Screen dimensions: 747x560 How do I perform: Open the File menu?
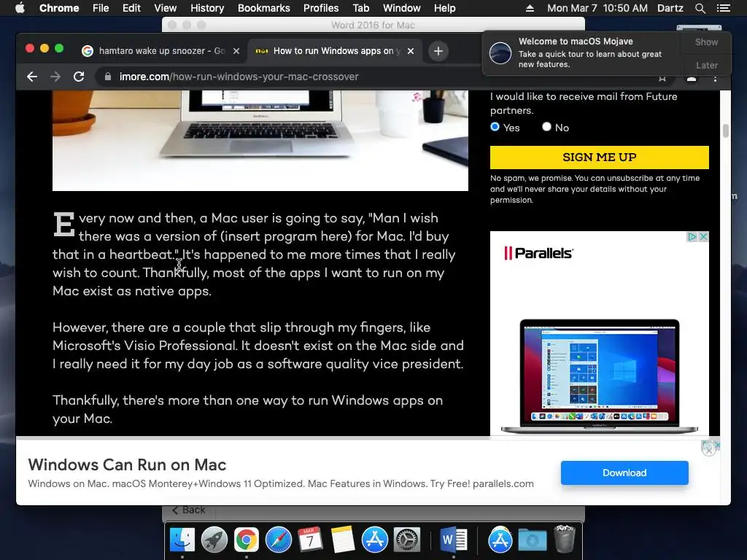point(101,8)
